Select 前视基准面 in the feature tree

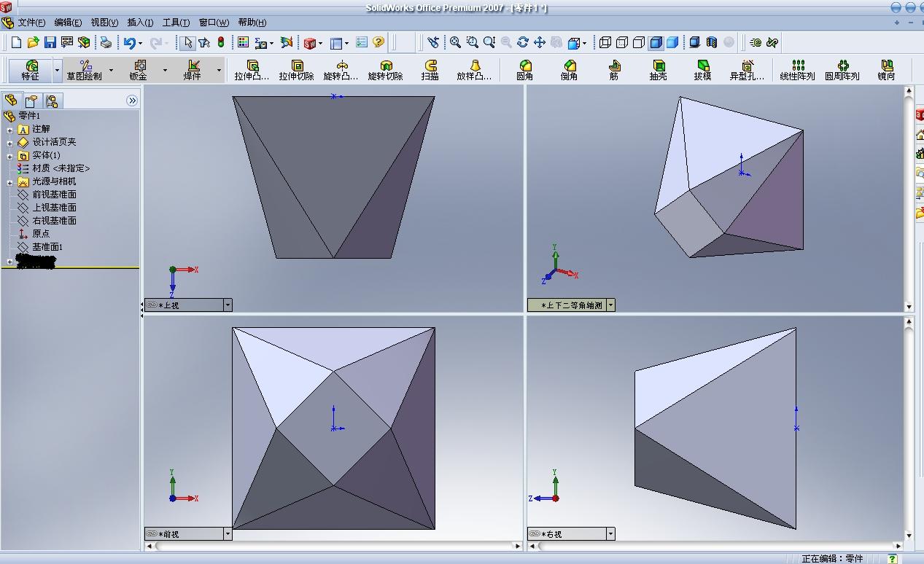tap(54, 195)
